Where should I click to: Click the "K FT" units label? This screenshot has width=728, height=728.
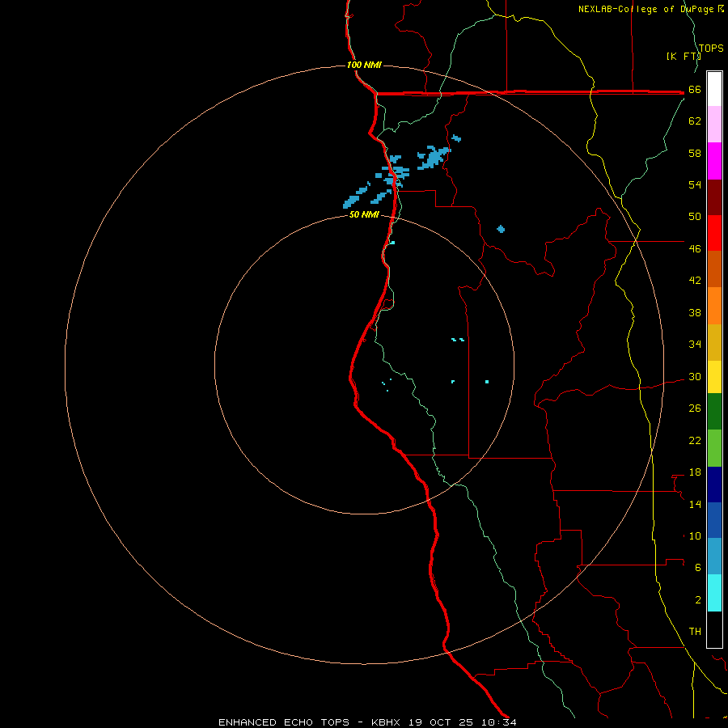tap(684, 56)
